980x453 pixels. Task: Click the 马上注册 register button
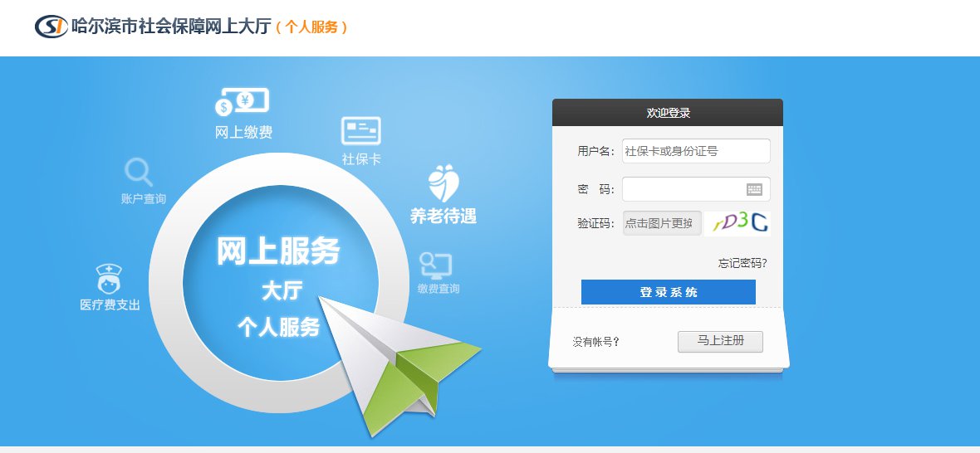pyautogui.click(x=721, y=341)
